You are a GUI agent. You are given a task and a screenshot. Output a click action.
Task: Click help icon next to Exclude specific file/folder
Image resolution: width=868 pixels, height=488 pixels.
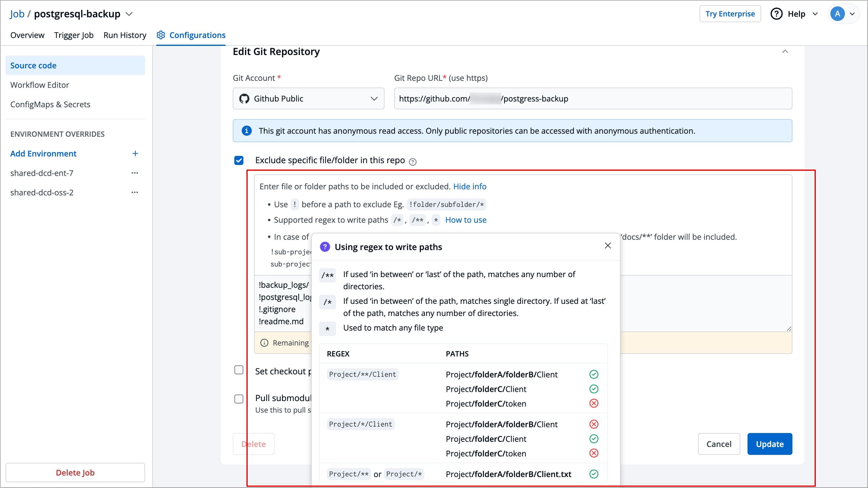coord(412,162)
